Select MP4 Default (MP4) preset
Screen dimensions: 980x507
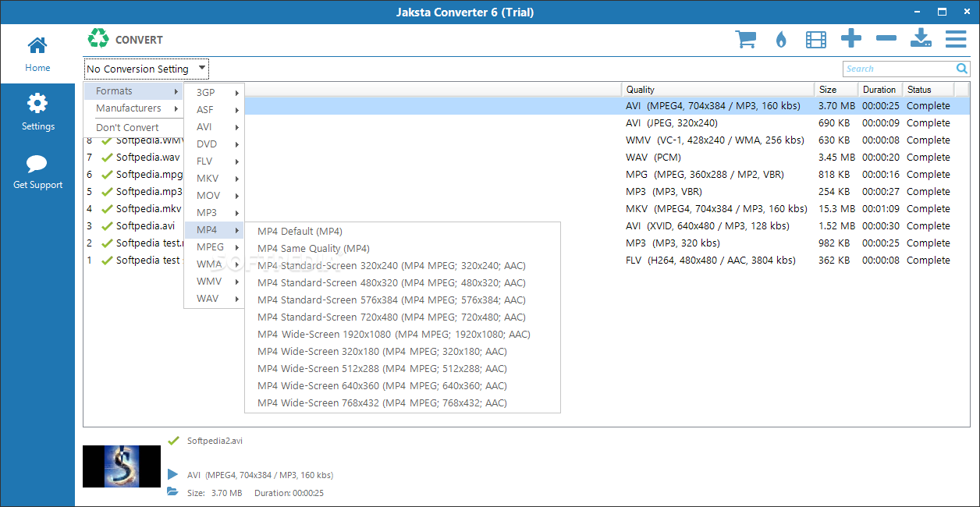pos(403,232)
